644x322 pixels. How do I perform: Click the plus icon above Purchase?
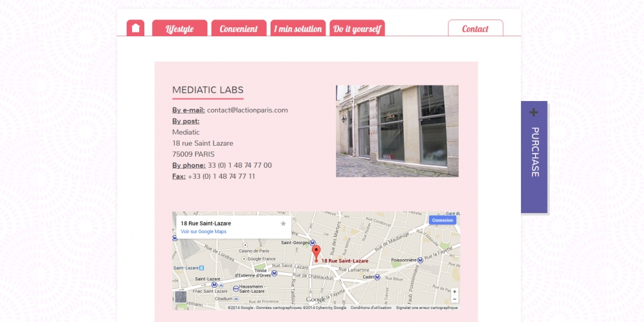click(533, 112)
